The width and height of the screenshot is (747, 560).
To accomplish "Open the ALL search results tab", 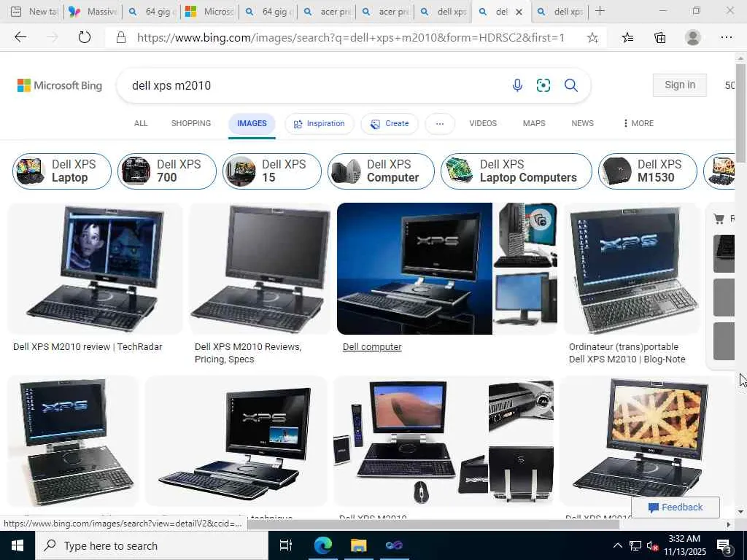I will pyautogui.click(x=141, y=123).
